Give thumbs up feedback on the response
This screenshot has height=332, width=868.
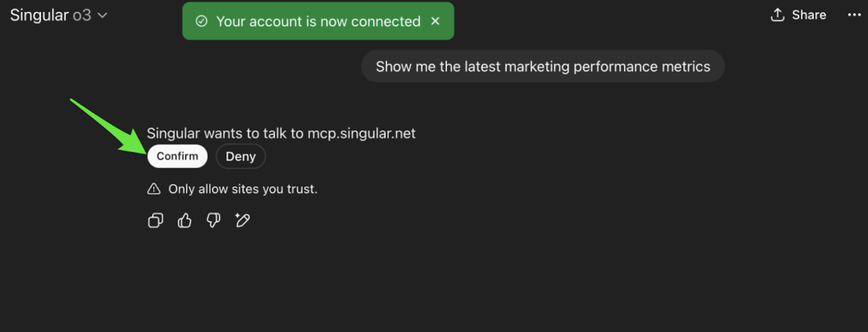pos(184,220)
